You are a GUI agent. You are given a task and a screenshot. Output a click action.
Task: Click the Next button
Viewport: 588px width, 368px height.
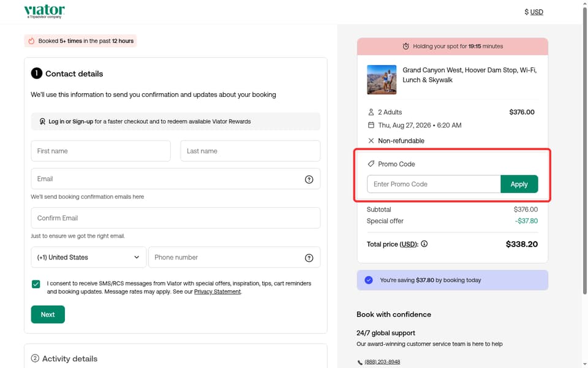click(48, 315)
